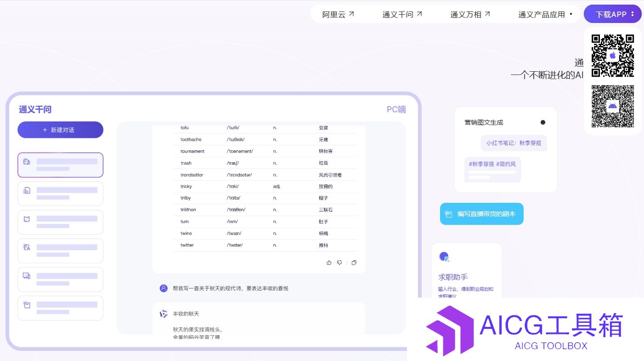Click the AICG工具箱 logo

click(525, 331)
